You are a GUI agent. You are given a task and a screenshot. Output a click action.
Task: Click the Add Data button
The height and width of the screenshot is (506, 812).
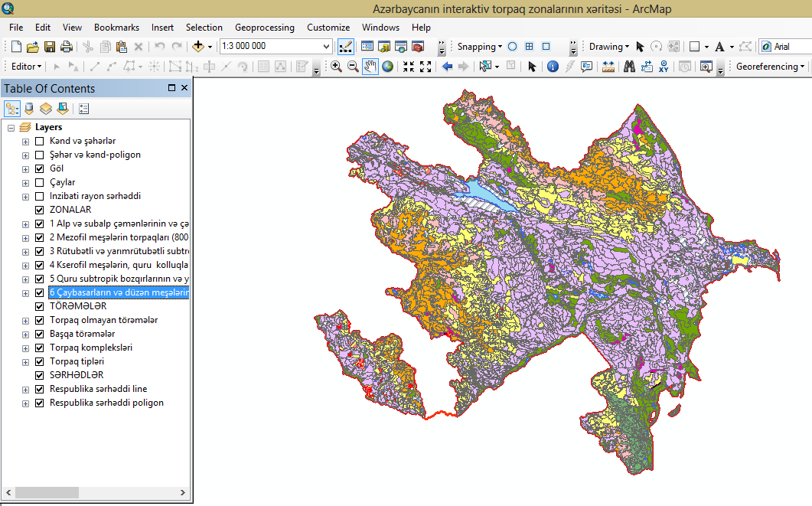198,47
